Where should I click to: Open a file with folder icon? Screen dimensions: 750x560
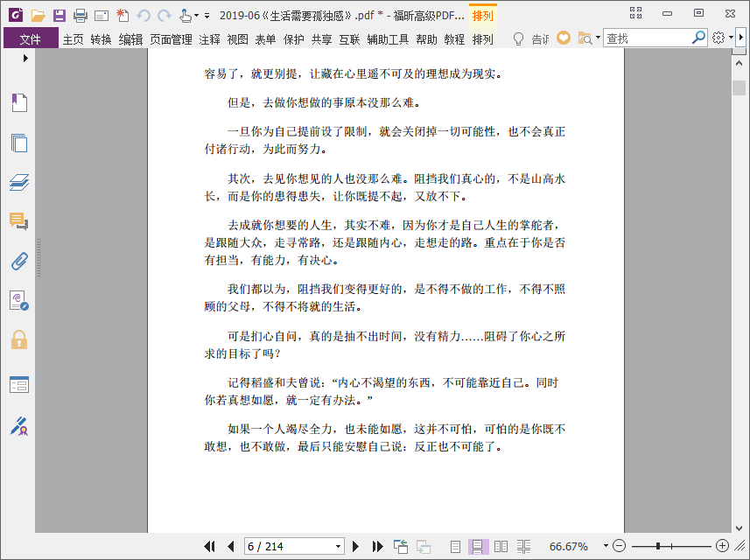39,16
